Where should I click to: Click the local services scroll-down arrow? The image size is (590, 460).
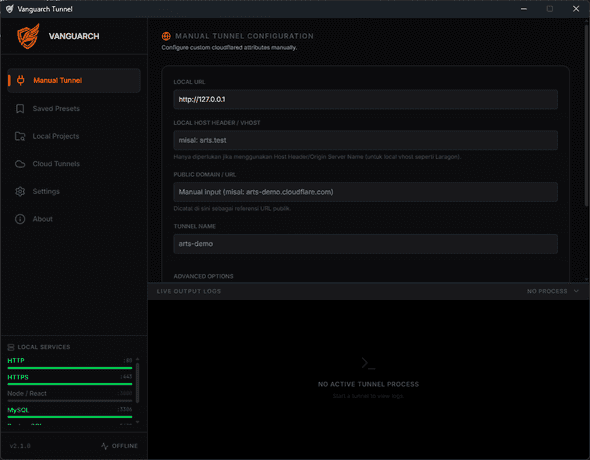click(x=137, y=422)
